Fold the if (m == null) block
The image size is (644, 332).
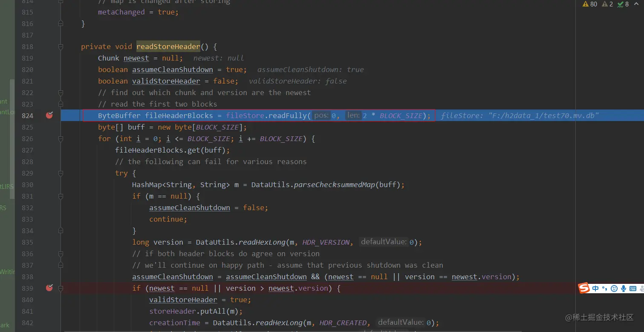tap(61, 196)
